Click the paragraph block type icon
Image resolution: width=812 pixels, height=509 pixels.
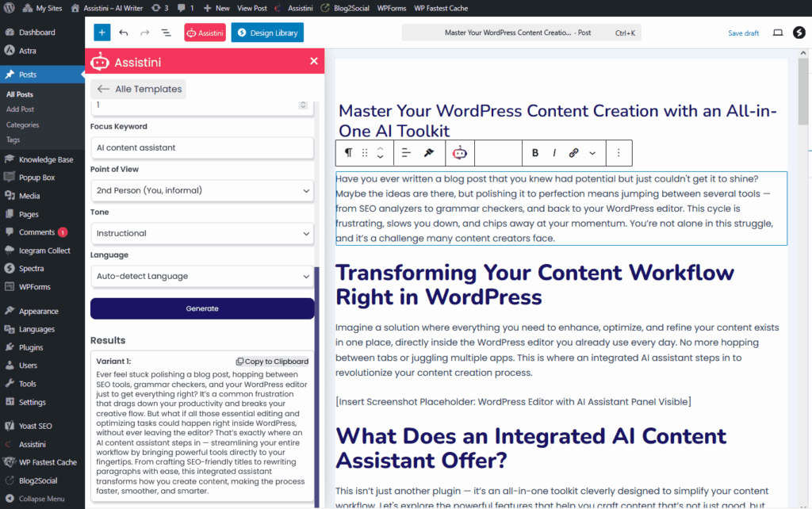tap(349, 153)
